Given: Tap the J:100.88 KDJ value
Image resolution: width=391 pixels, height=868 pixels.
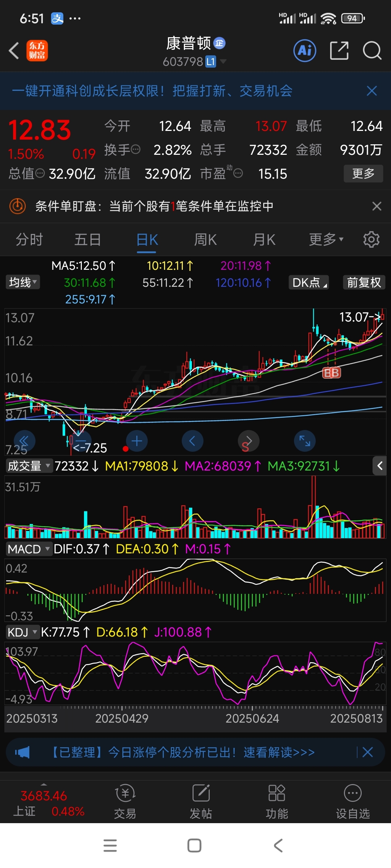Looking at the screenshot, I should tap(183, 632).
